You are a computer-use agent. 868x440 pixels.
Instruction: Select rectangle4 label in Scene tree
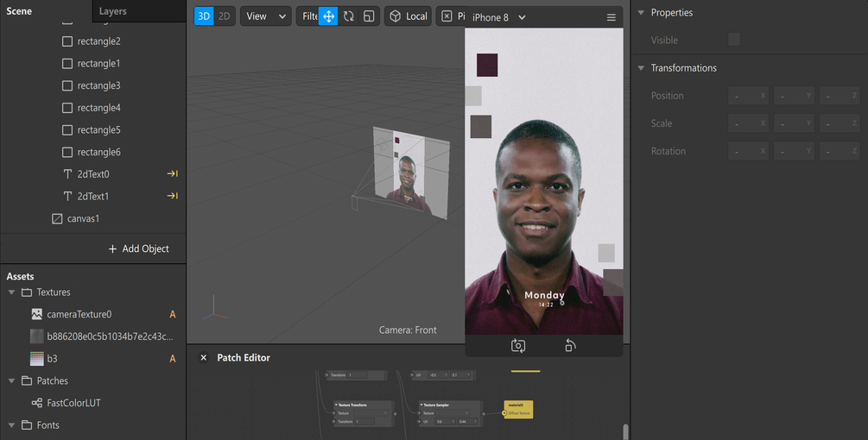point(98,108)
